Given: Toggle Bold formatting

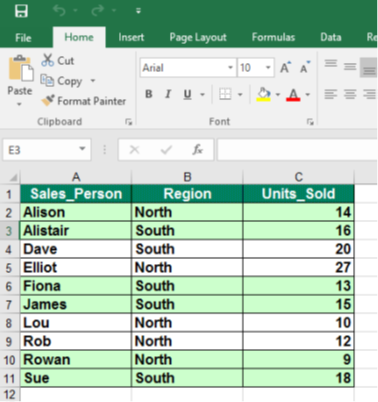Looking at the screenshot, I should pos(149,94).
